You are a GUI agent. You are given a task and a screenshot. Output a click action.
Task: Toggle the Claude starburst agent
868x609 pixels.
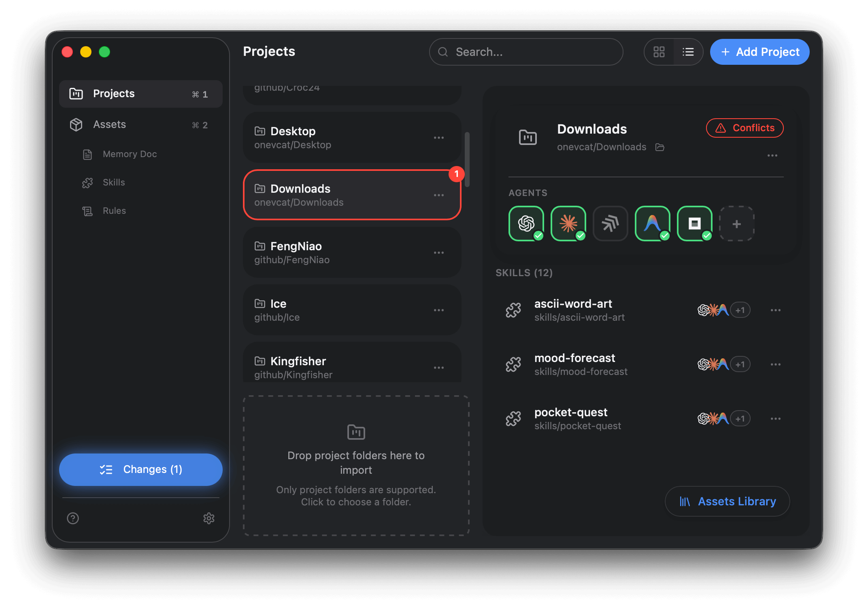tap(568, 224)
